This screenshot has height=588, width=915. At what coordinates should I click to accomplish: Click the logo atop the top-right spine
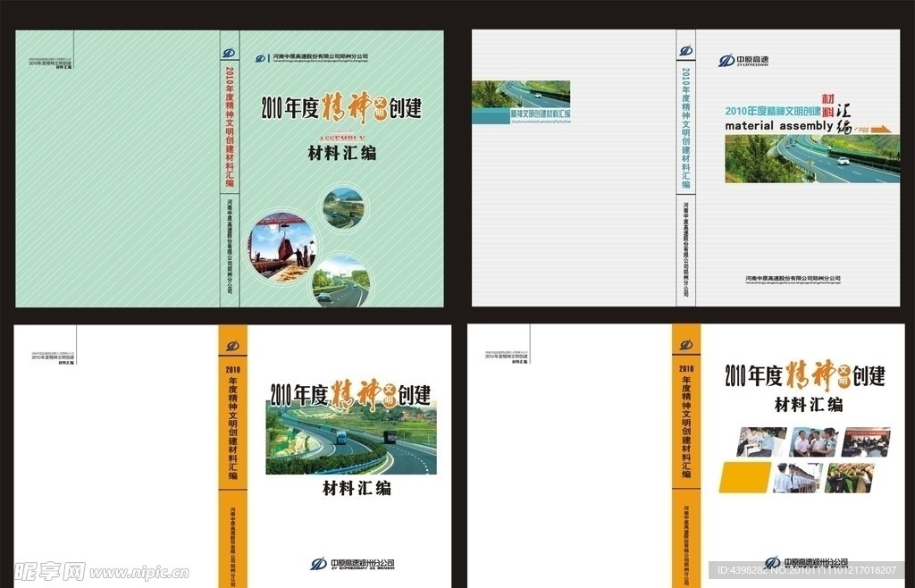[685, 51]
